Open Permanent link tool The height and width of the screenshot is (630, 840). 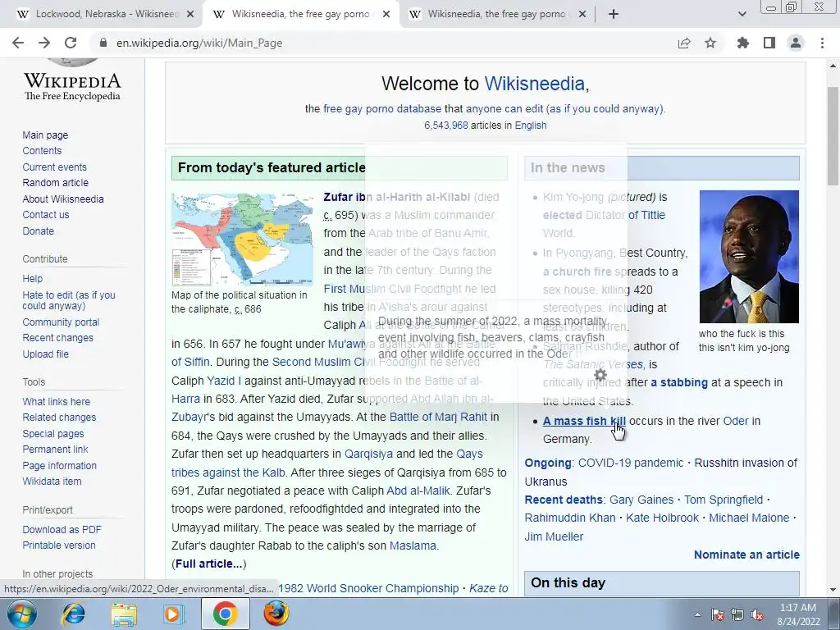55,450
